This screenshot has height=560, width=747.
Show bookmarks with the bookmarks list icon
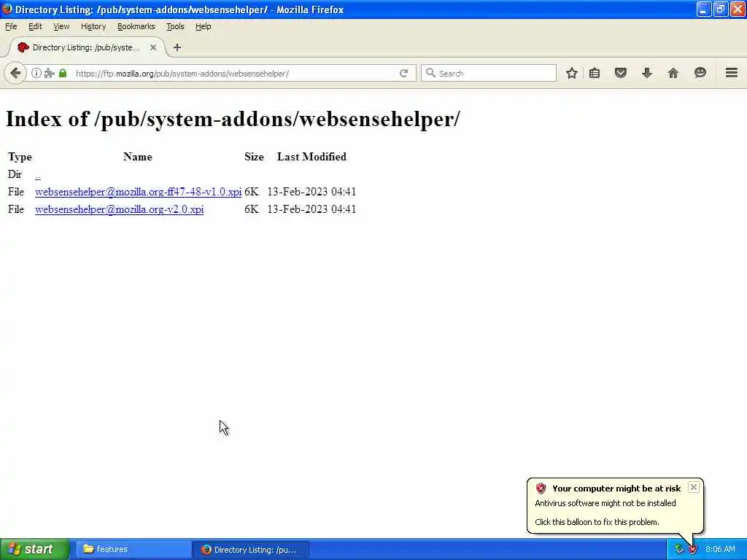point(595,74)
